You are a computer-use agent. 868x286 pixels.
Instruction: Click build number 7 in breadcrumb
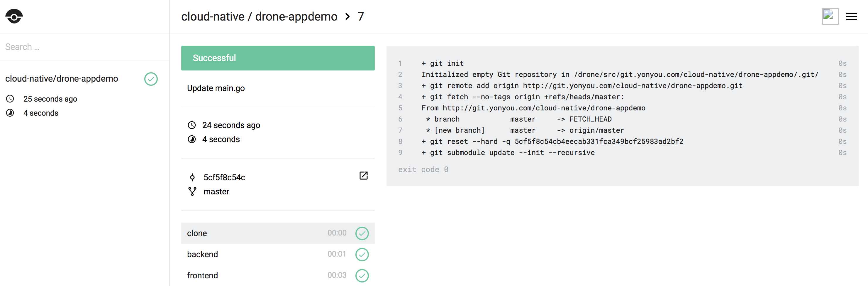(x=361, y=16)
